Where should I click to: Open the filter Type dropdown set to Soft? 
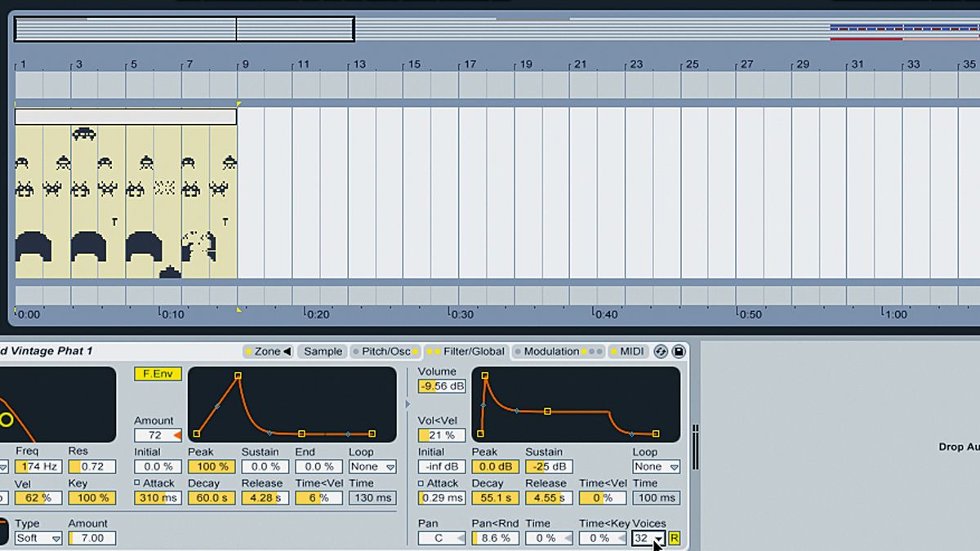click(38, 538)
